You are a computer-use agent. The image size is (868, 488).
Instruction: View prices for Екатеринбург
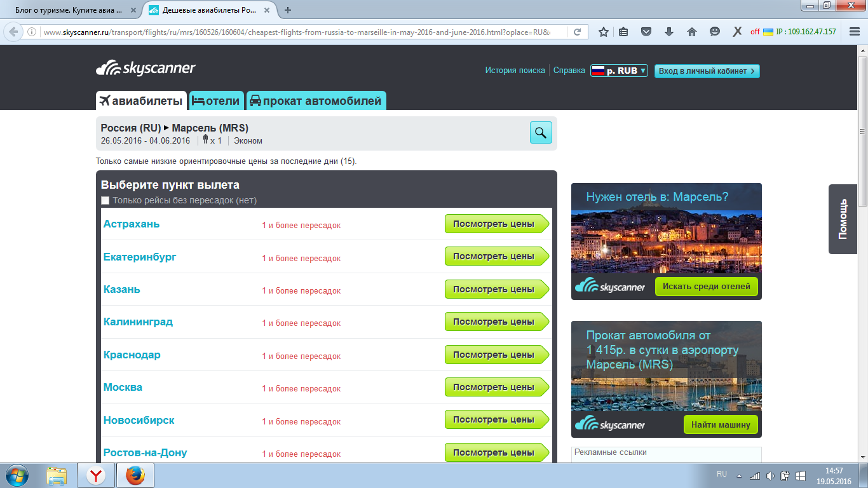click(x=497, y=256)
